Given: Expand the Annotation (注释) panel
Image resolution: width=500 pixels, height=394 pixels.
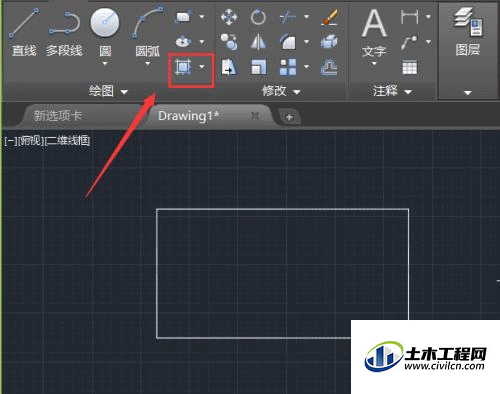Looking at the screenshot, I should click(392, 91).
